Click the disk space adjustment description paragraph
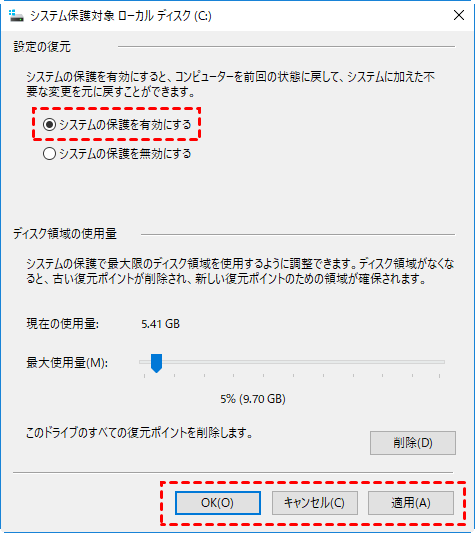475x533 pixels. [x=240, y=271]
